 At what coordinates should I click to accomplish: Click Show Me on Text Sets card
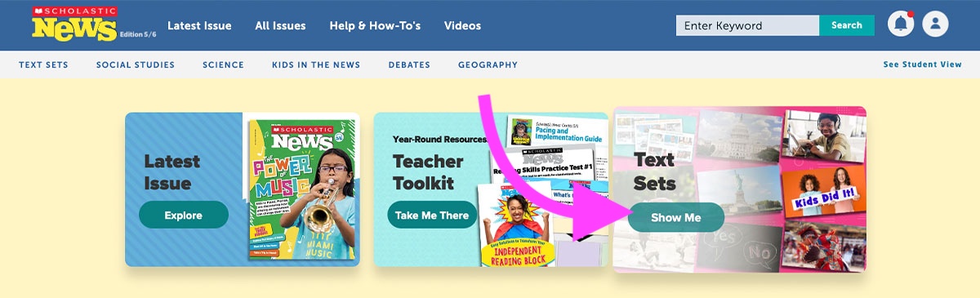click(x=676, y=217)
